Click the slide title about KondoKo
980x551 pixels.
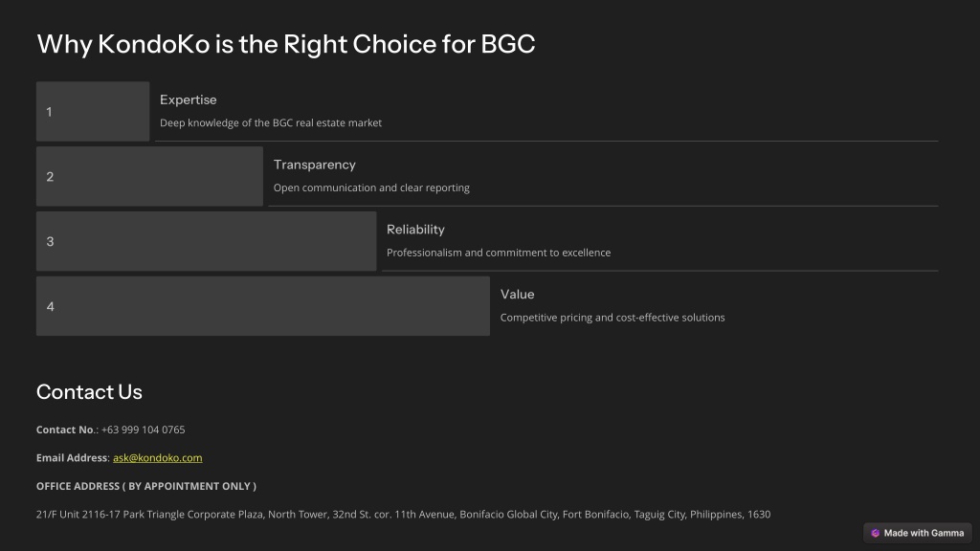click(x=286, y=44)
